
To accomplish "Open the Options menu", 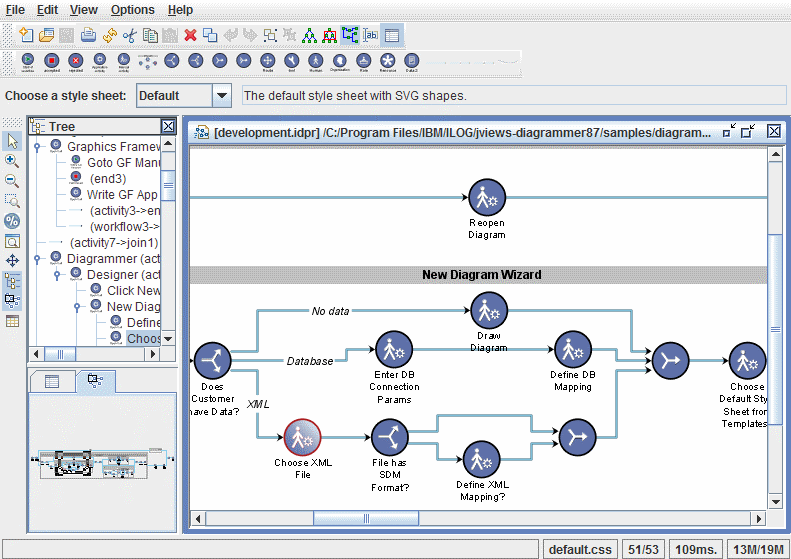I will point(132,10).
